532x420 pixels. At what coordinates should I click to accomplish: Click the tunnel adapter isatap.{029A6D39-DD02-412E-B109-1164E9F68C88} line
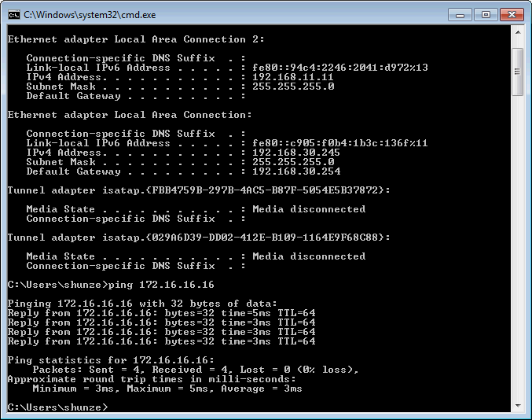click(199, 238)
